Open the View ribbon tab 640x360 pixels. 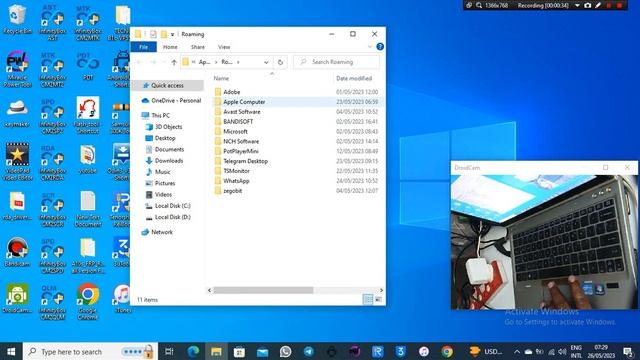(x=224, y=47)
